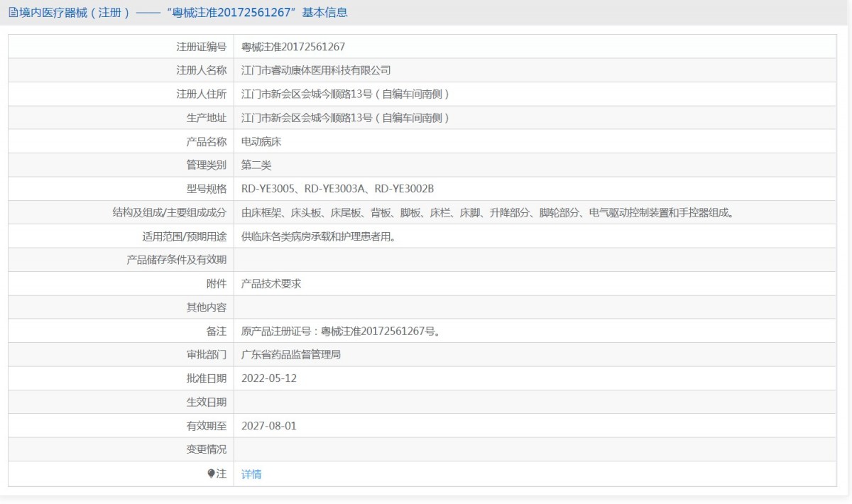852x504 pixels.
Task: Open the 详情 link
Action: click(x=251, y=473)
